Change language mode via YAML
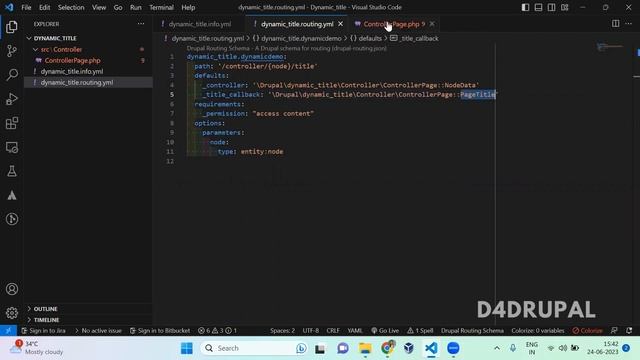The height and width of the screenshot is (360, 640). coord(355,331)
